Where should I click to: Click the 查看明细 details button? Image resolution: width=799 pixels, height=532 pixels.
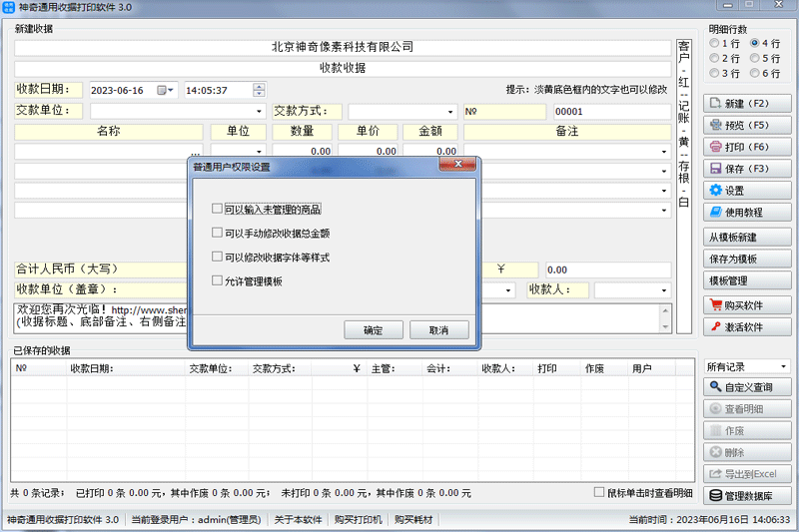[x=747, y=409]
